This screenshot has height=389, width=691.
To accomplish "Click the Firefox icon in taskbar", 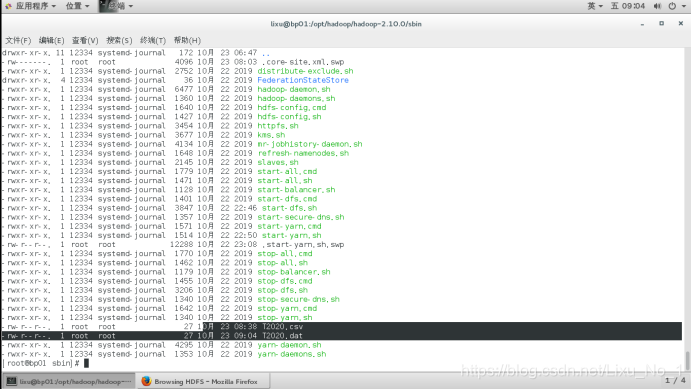I will 146,382.
